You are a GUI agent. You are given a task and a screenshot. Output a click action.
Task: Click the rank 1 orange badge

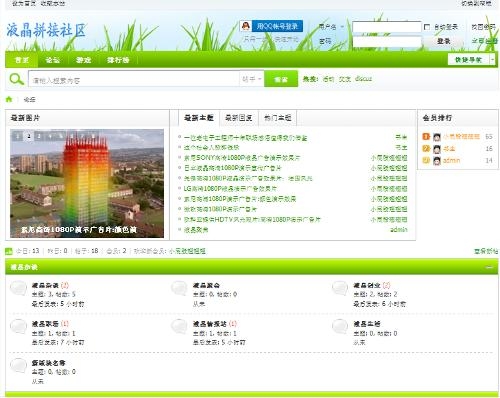click(x=426, y=136)
